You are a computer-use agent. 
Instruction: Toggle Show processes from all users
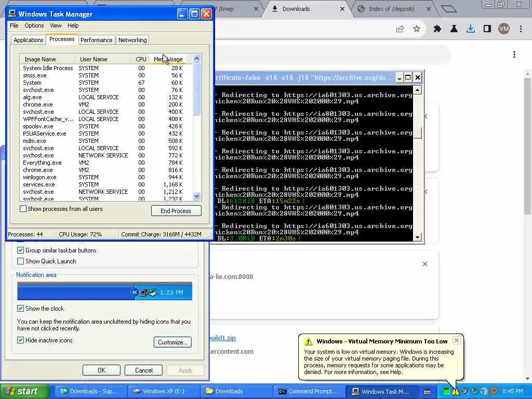[x=23, y=209]
